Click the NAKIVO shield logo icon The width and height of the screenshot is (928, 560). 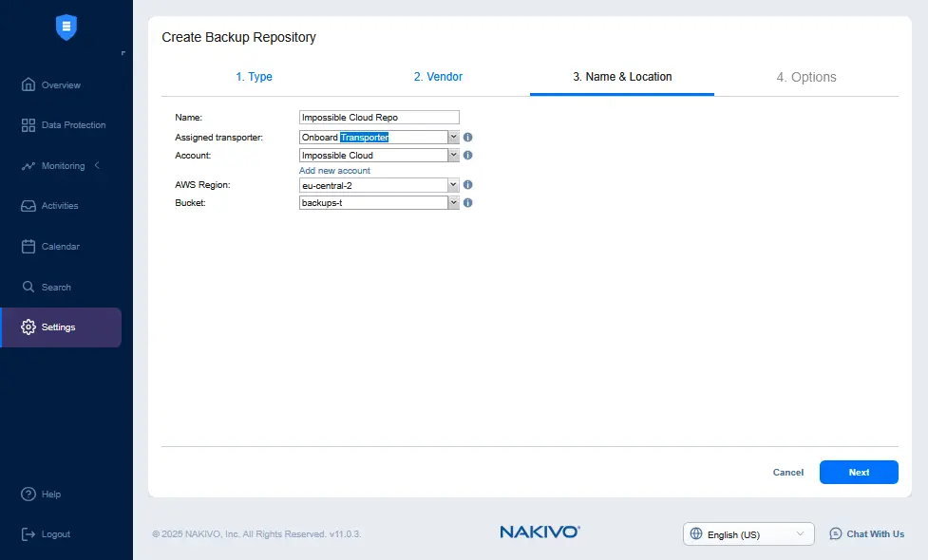(x=66, y=28)
